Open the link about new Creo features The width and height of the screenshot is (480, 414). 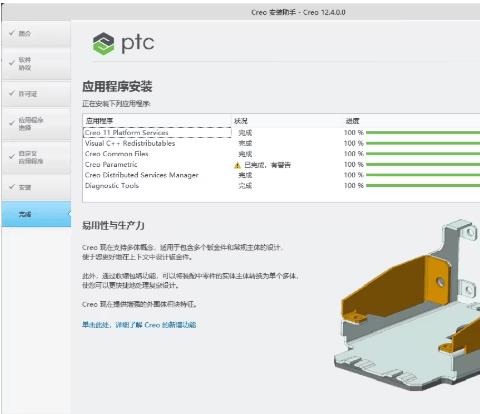(139, 325)
